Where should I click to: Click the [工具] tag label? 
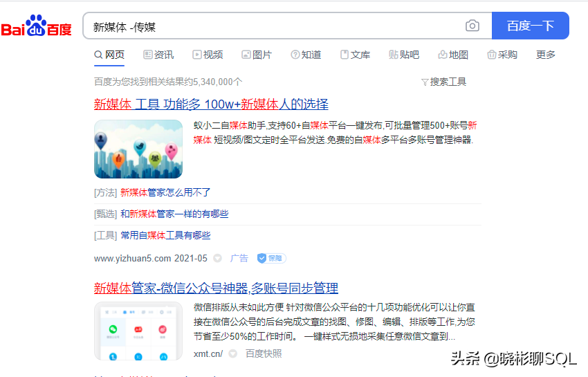point(105,235)
